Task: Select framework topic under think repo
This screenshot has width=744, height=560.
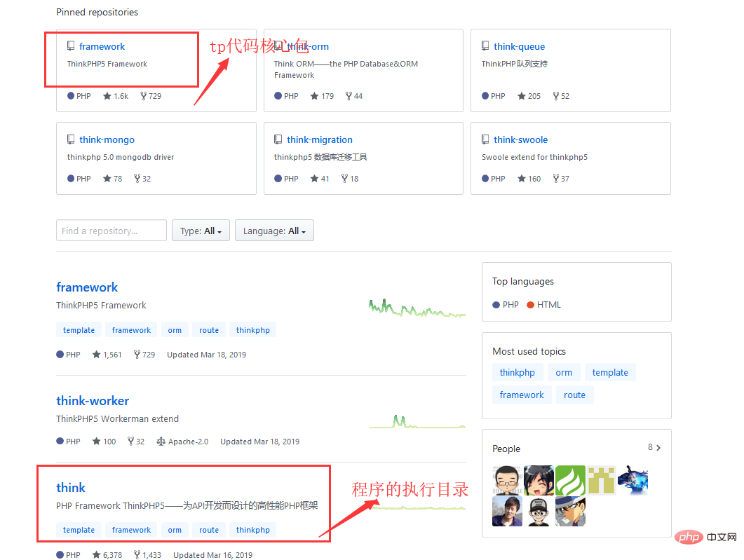Action: click(x=131, y=530)
